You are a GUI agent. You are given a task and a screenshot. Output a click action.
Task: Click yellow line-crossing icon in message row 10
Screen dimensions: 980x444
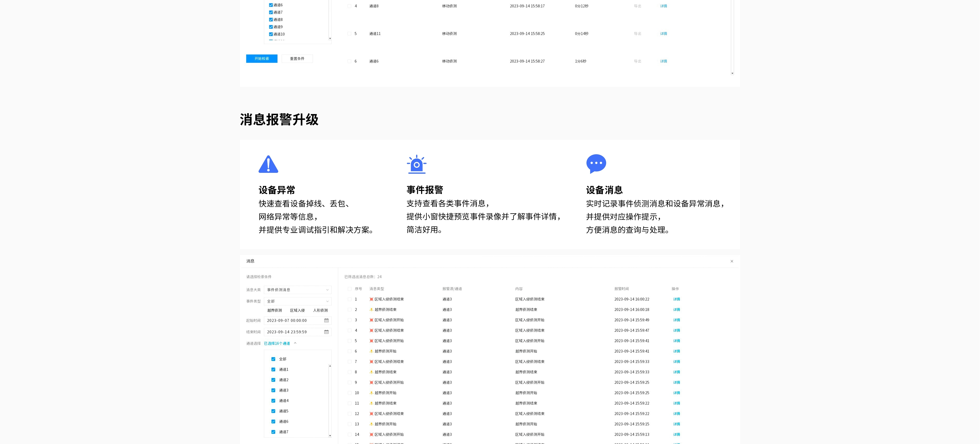coord(371,393)
